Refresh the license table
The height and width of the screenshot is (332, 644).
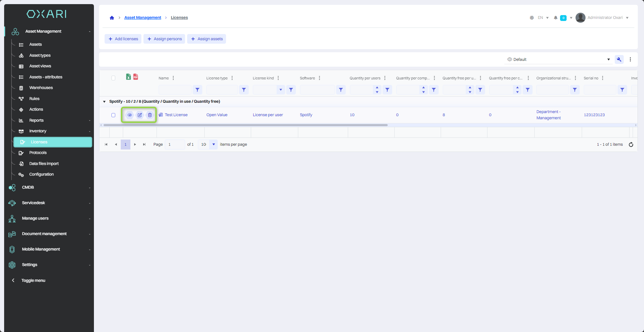(631, 145)
